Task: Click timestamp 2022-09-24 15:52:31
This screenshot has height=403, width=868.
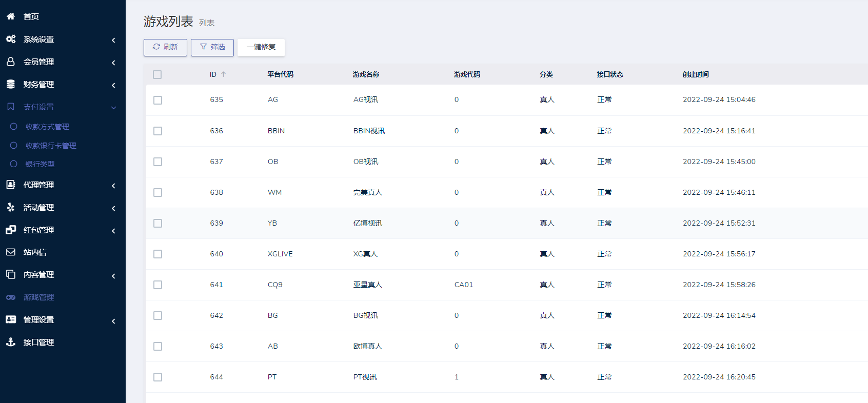Action: [x=719, y=223]
